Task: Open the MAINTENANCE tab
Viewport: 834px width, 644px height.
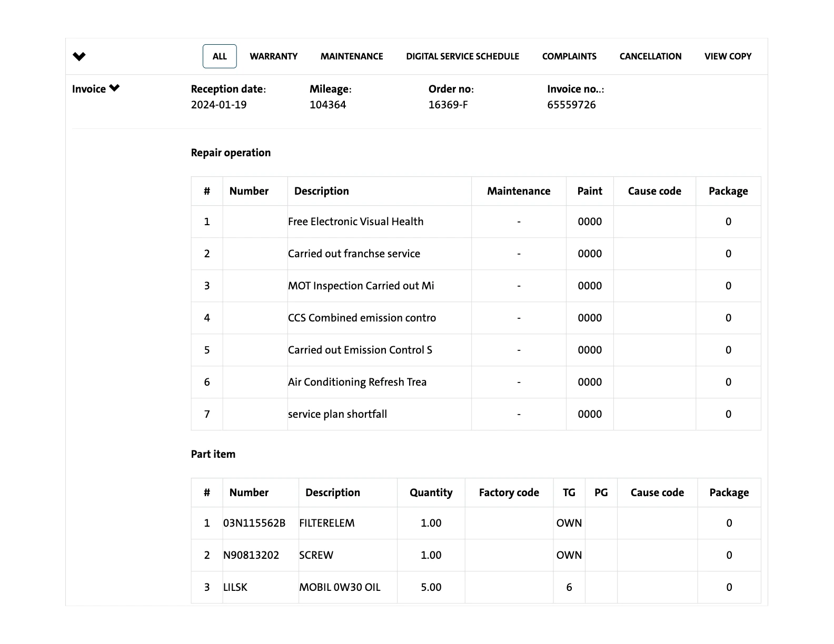Action: point(352,56)
